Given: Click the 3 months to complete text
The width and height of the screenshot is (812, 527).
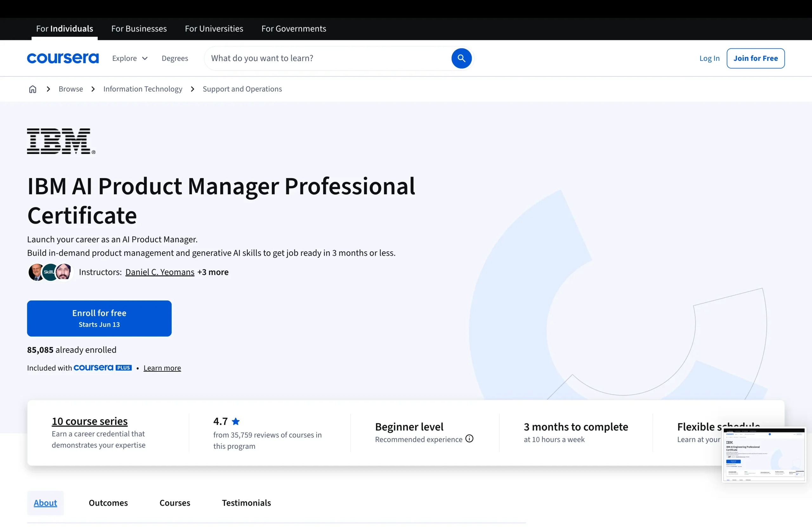Looking at the screenshot, I should tap(576, 427).
